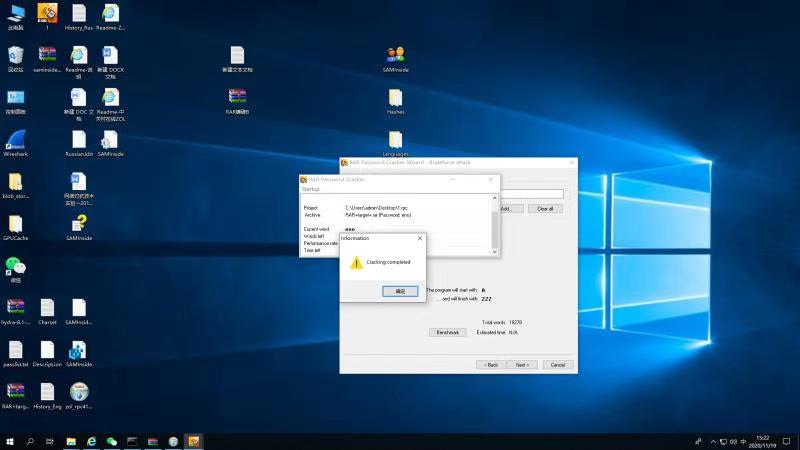
Task: Select the SAMInside blue cubes file icon
Action: (x=79, y=354)
